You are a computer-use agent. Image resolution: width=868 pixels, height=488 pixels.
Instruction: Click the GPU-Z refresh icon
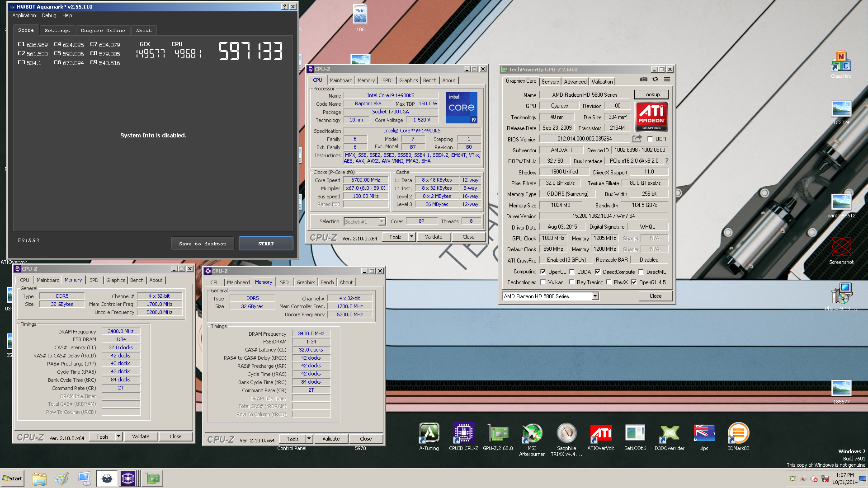[655, 79]
